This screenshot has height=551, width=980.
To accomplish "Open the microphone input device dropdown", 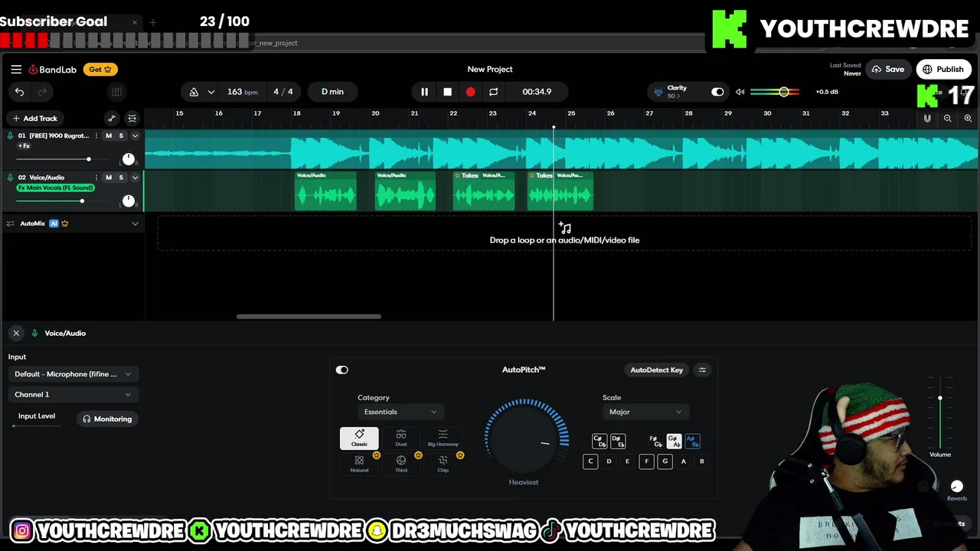I will click(x=73, y=374).
